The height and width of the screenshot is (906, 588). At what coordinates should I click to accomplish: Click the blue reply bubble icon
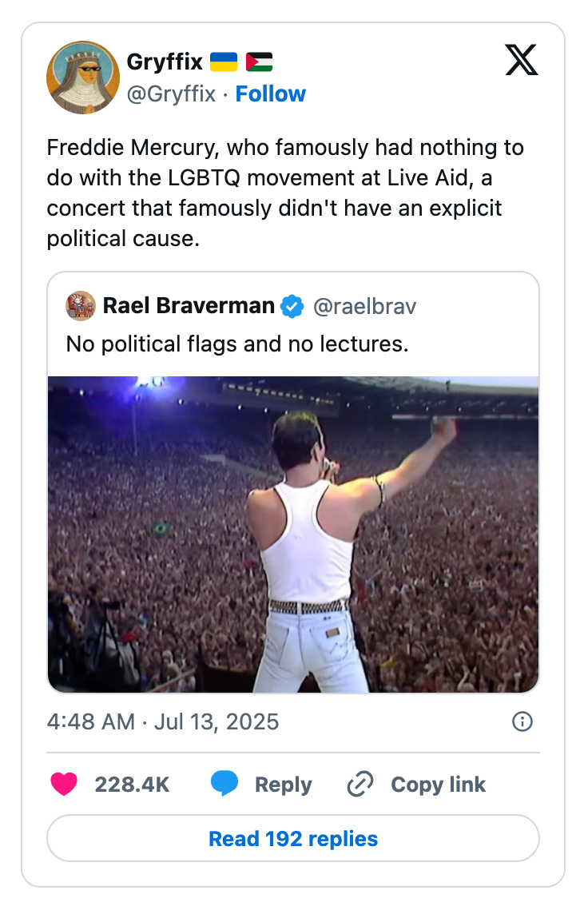pos(224,785)
